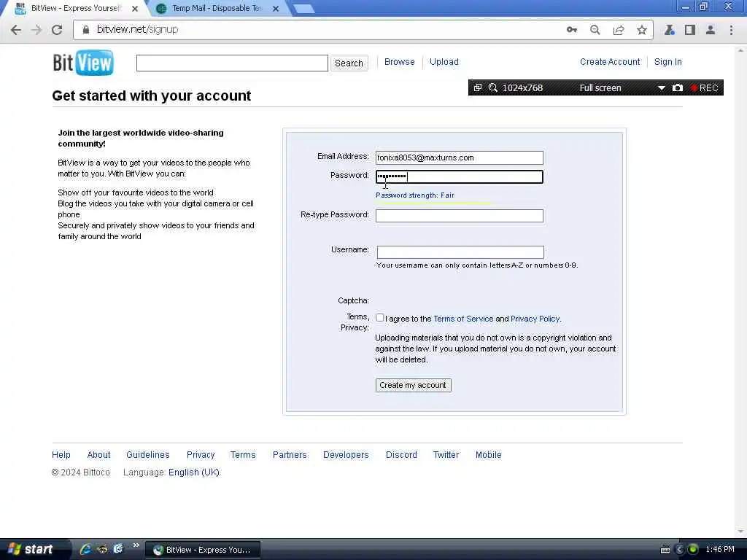
Task: Expand hidden tray icons arrow
Action: click(680, 550)
